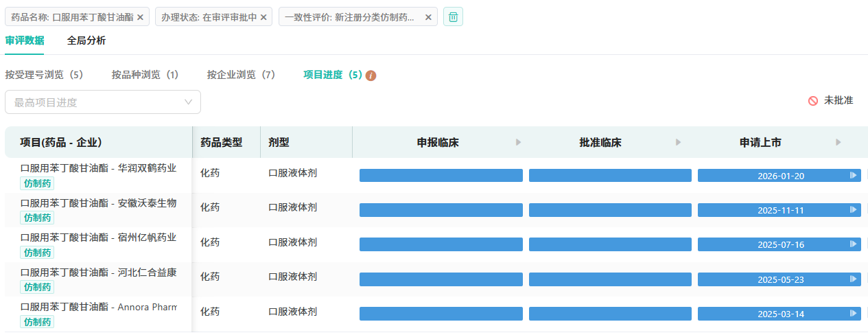The image size is (868, 335).
Task: Click the arrow next to 批准临床 header
Action: click(x=679, y=142)
